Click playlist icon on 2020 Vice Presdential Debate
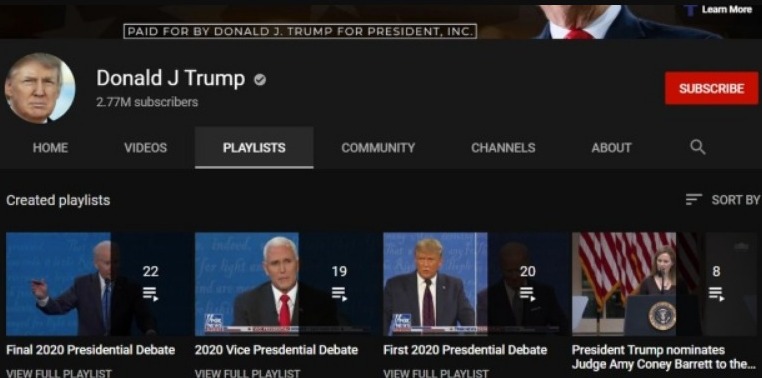The height and width of the screenshot is (378, 762). 339,293
